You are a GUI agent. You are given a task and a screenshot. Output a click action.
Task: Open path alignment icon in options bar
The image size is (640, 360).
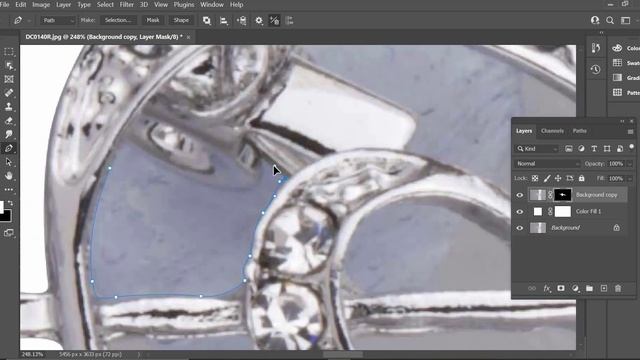[x=224, y=20]
